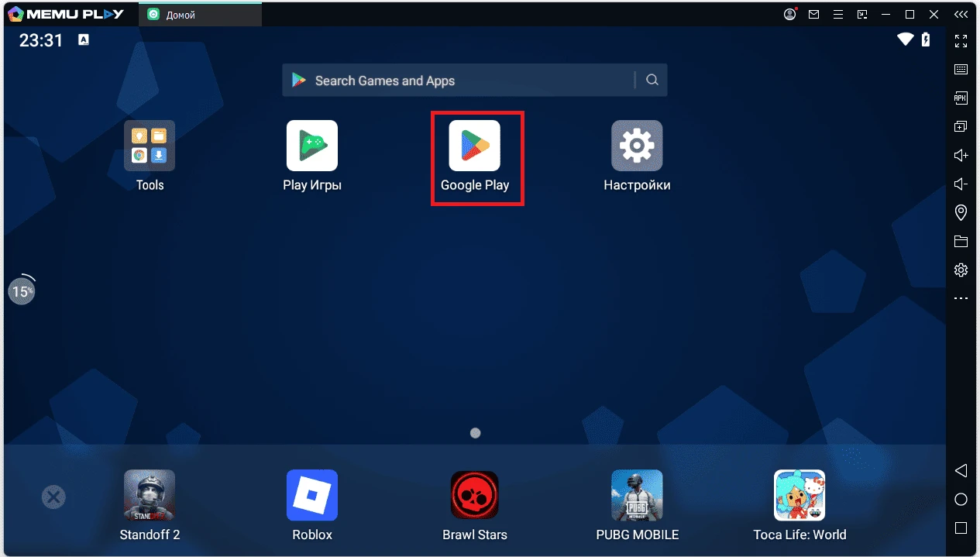980x557 pixels.
Task: Switch to the Домой tab
Action: [x=200, y=13]
